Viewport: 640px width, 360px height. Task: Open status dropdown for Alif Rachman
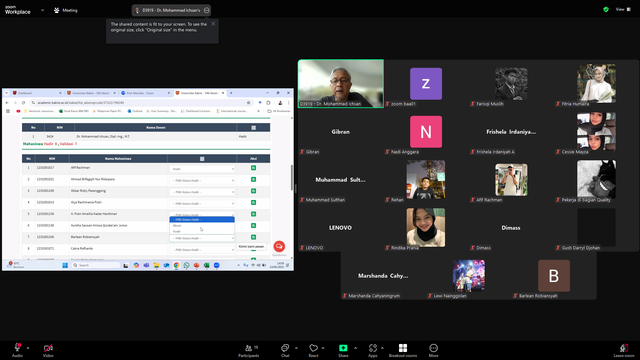[x=202, y=169]
